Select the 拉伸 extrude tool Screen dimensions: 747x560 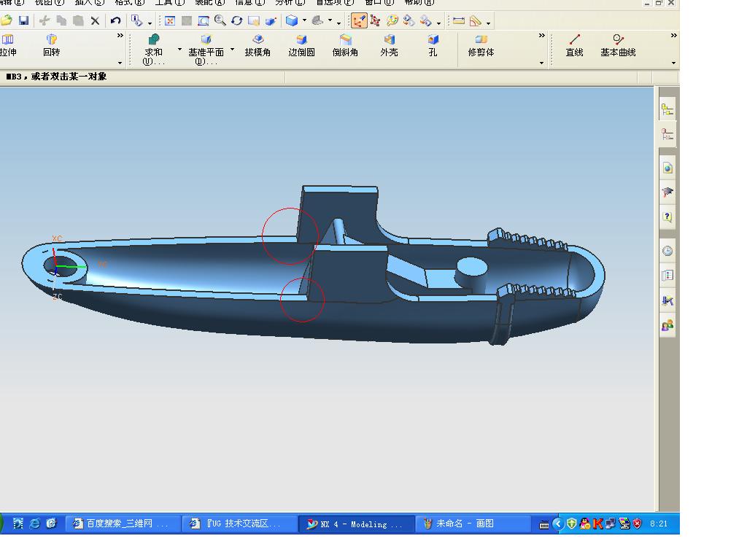tap(8, 46)
